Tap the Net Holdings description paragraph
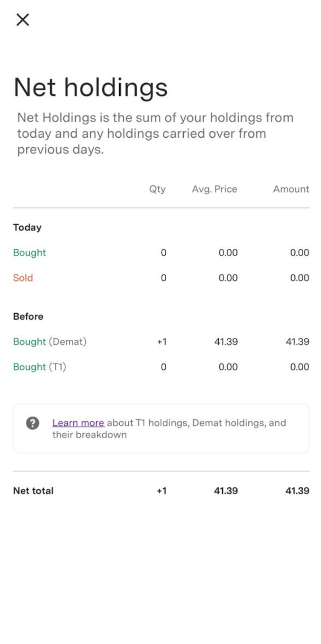Screen dimensions: 321x644 coord(155,134)
